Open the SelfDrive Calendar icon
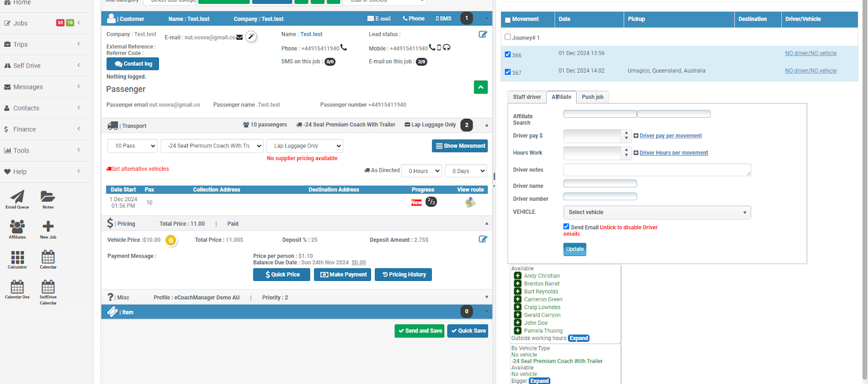 click(x=48, y=287)
